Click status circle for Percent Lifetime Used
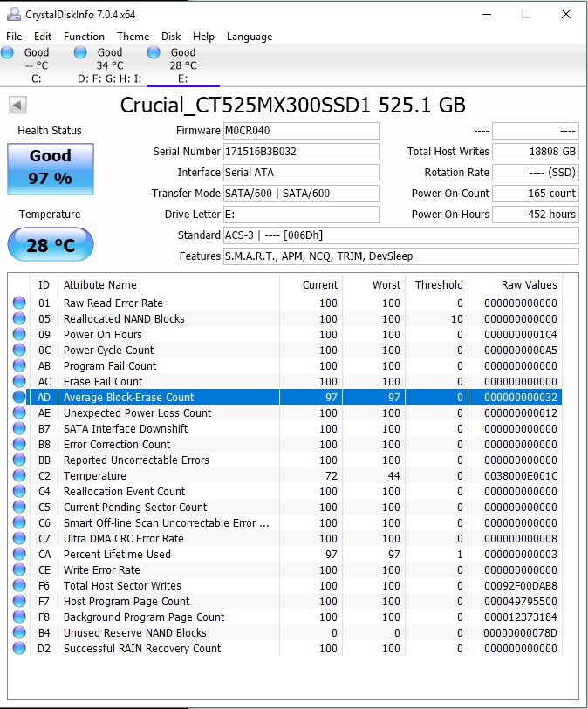This screenshot has height=709, width=588. click(x=19, y=554)
